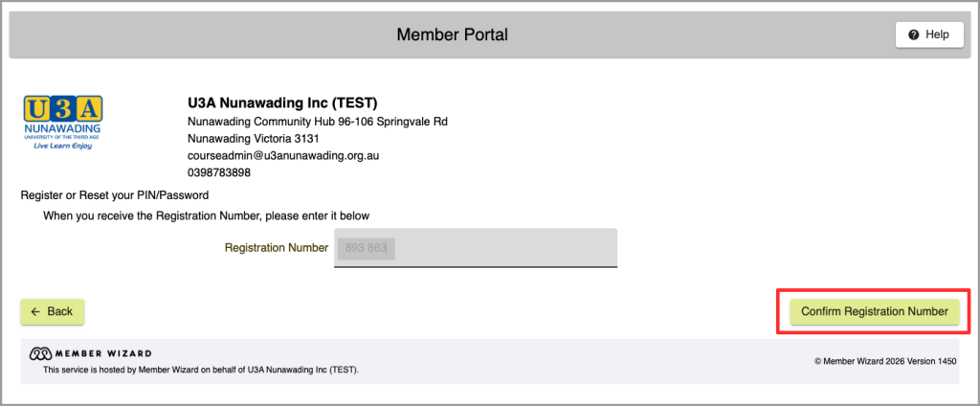The image size is (980, 406).
Task: Focus the Registration Number input field
Action: tap(476, 248)
